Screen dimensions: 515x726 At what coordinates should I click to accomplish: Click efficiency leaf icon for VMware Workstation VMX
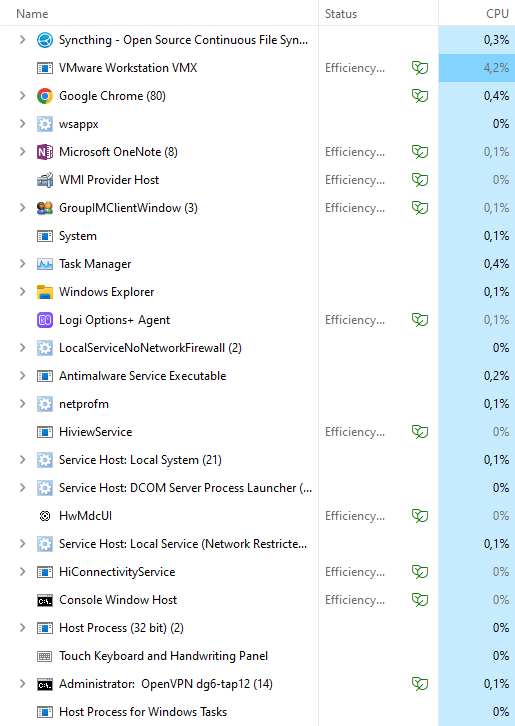click(x=420, y=68)
